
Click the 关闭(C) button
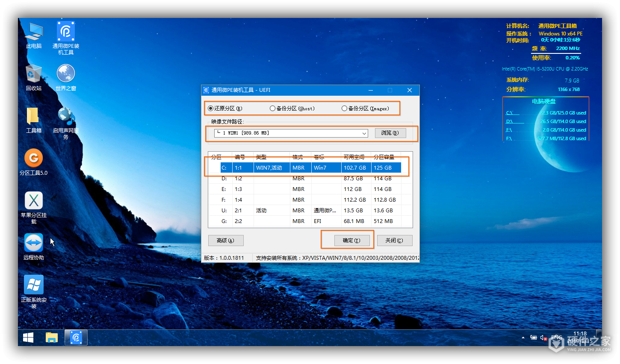tap(394, 241)
